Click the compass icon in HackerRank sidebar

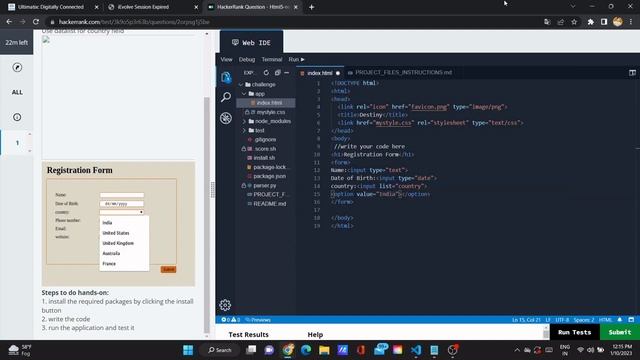point(17,67)
